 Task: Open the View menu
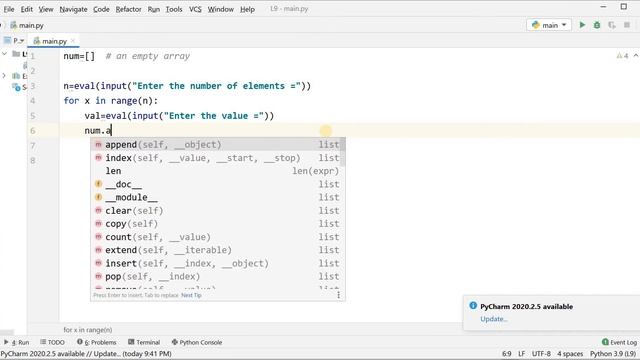pyautogui.click(x=46, y=9)
